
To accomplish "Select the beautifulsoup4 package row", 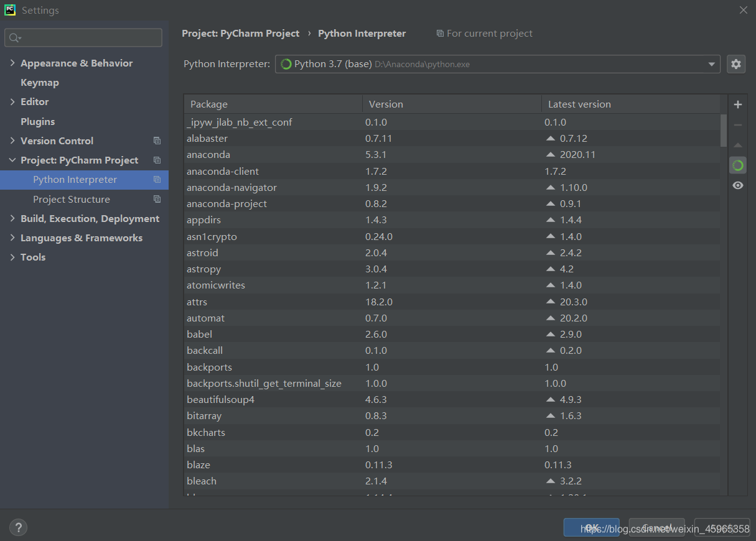I will pyautogui.click(x=452, y=400).
